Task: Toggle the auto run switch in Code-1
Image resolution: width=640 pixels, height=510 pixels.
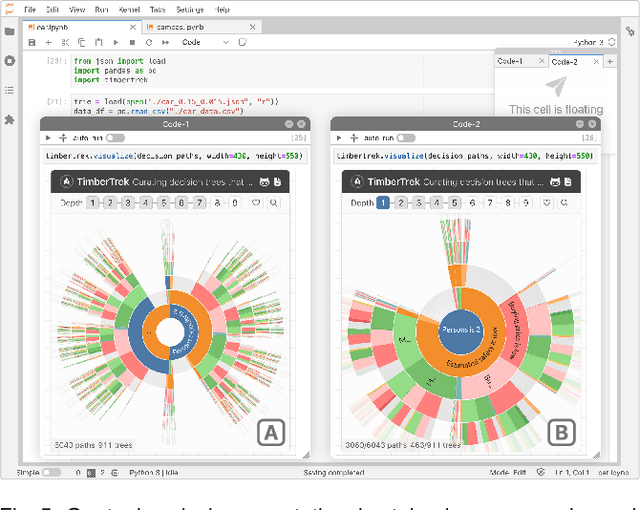Action: pyautogui.click(x=115, y=138)
